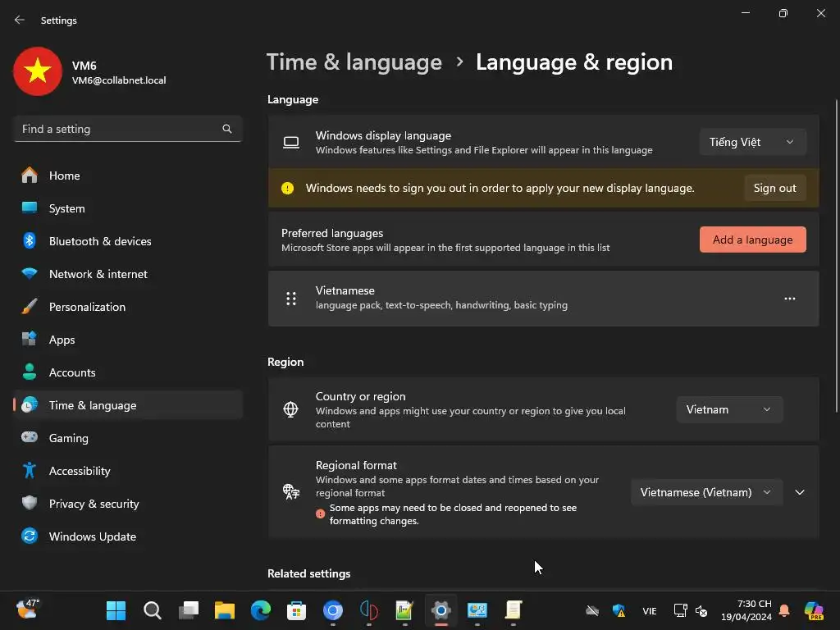Open the remote desktop style app in taskbar
Viewport: 840px width, 630px height.
point(477,610)
